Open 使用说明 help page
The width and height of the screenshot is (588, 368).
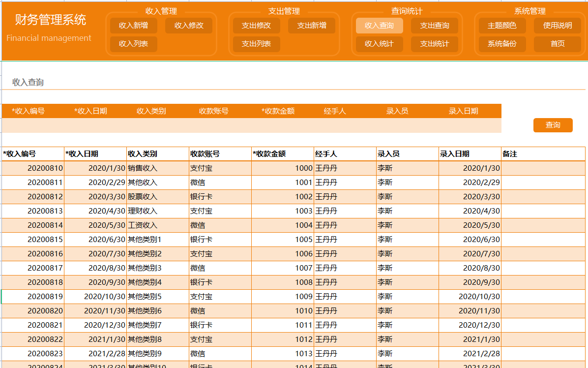tap(558, 26)
